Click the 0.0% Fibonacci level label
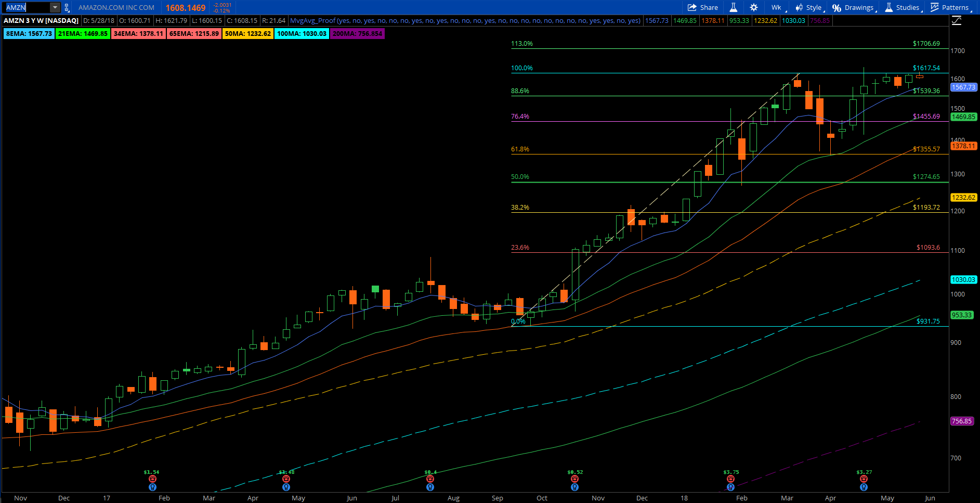 [518, 321]
